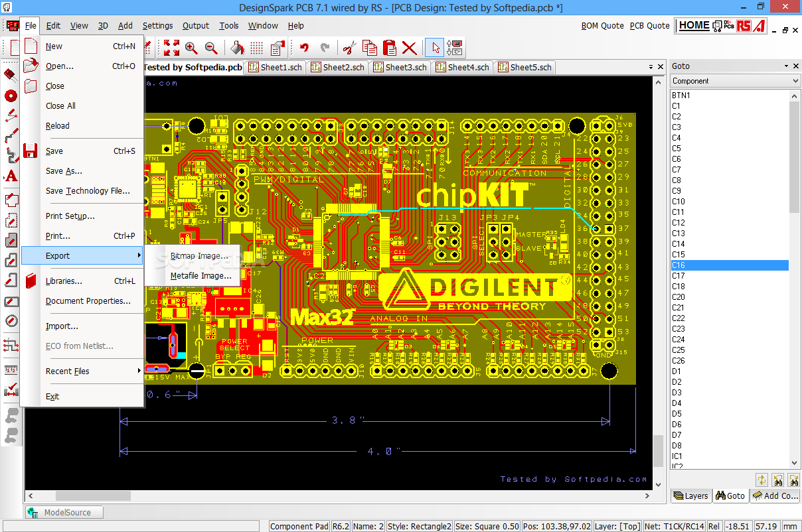The width and height of the screenshot is (802, 532).
Task: Select the Add Track tool
Action: [11, 115]
